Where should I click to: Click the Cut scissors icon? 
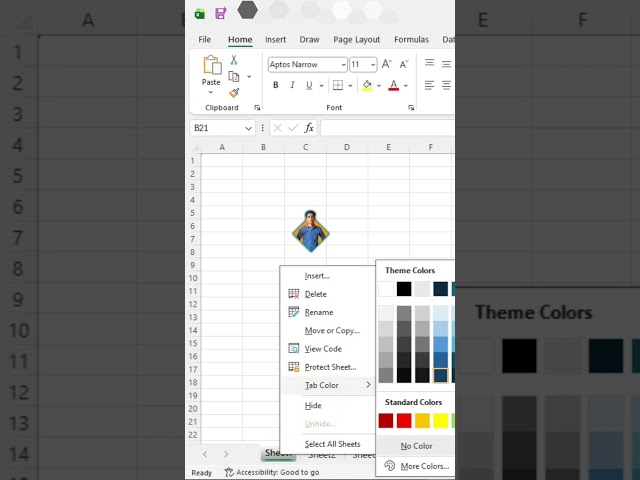click(234, 60)
